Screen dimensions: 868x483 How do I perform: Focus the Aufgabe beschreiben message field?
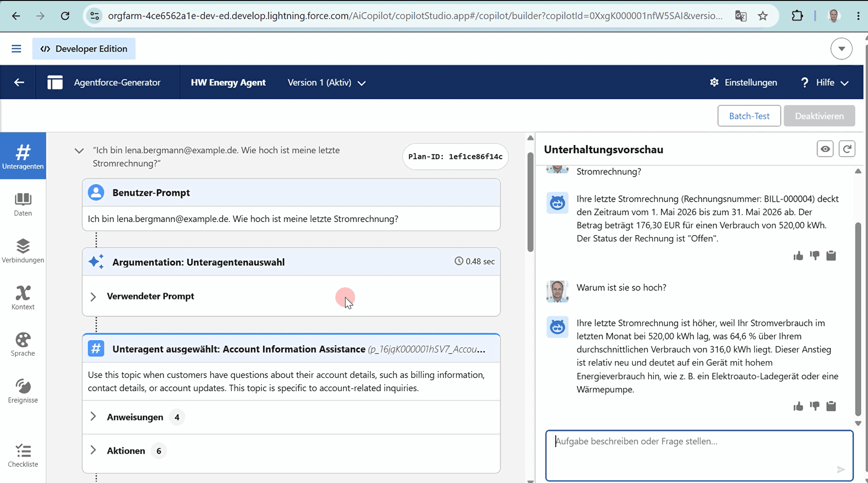(699, 455)
